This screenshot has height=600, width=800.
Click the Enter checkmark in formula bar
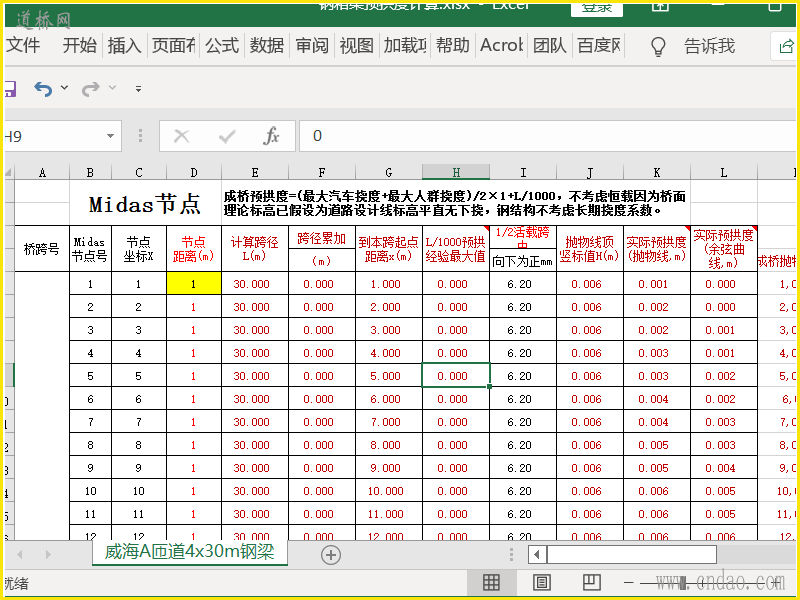[227, 136]
